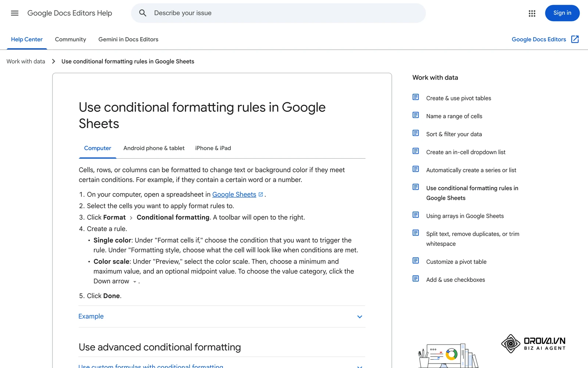This screenshot has height=368, width=588.
Task: Open the Google Sheets hyperlink in step 1
Action: pos(234,195)
